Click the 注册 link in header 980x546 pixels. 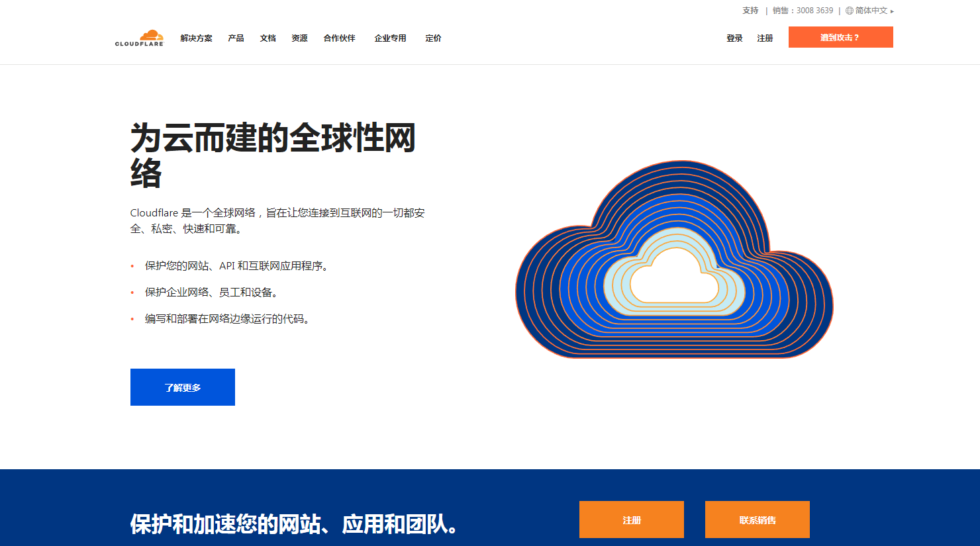coord(765,38)
